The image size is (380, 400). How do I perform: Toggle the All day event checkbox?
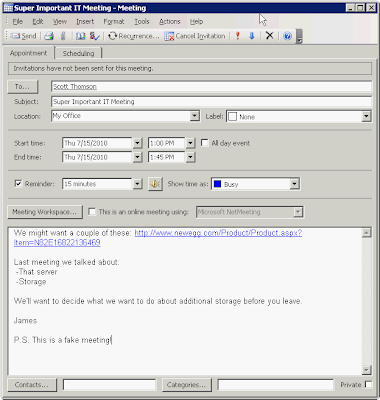tap(205, 143)
